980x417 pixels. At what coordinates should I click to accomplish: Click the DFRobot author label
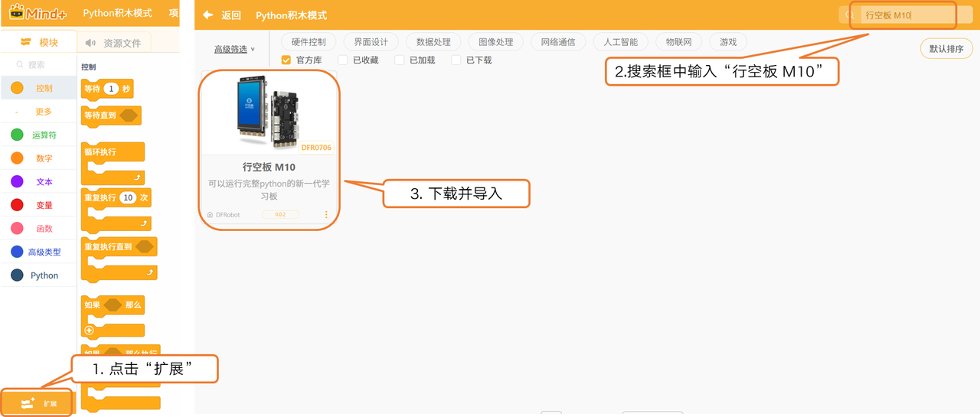(227, 215)
